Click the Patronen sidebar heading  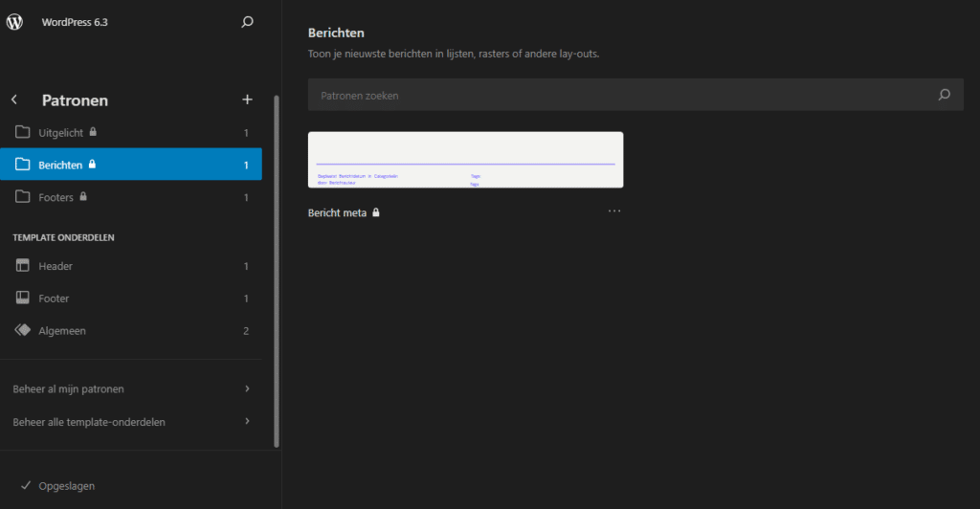click(x=75, y=100)
